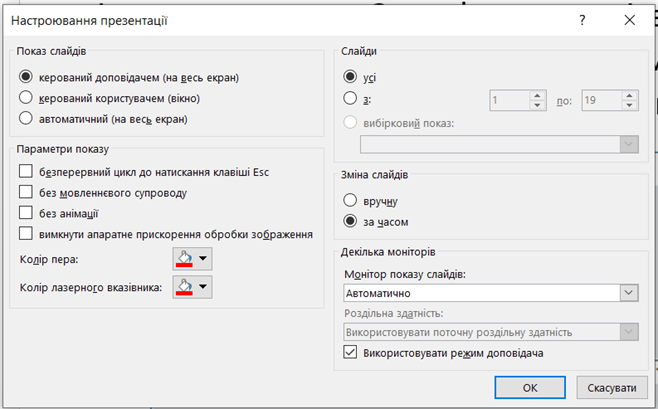Close the Настроювання презентації dialog
658x409 pixels.
[629, 19]
